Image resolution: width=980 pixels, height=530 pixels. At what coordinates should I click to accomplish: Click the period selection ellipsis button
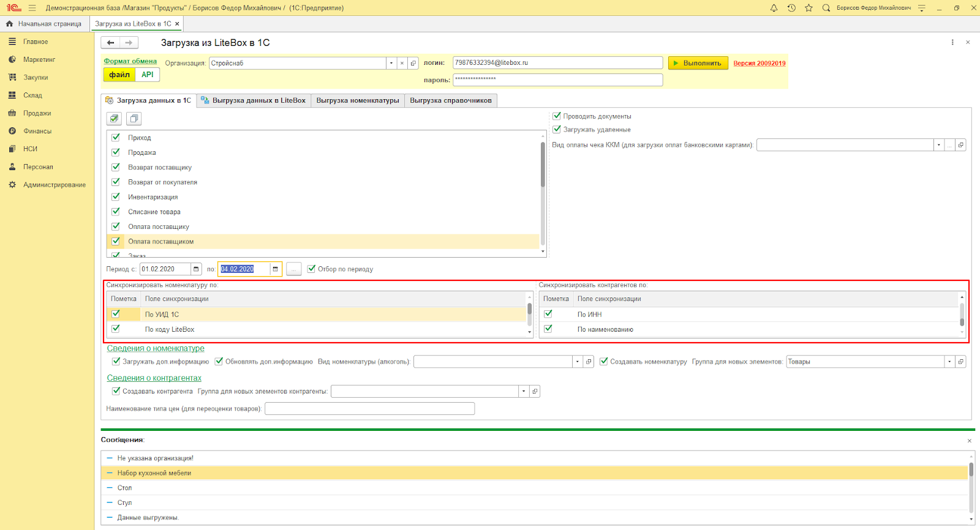[294, 269]
